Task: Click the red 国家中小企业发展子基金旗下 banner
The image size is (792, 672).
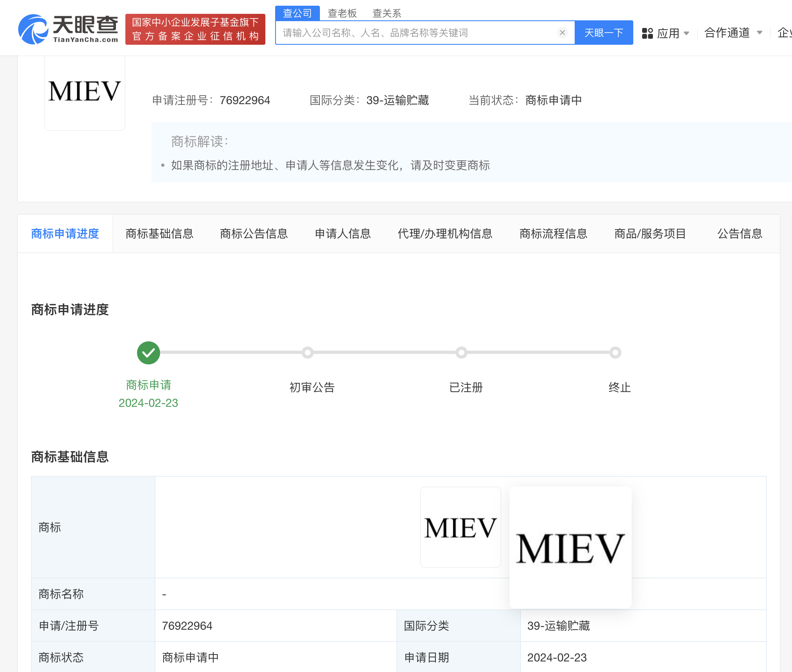Action: click(195, 29)
